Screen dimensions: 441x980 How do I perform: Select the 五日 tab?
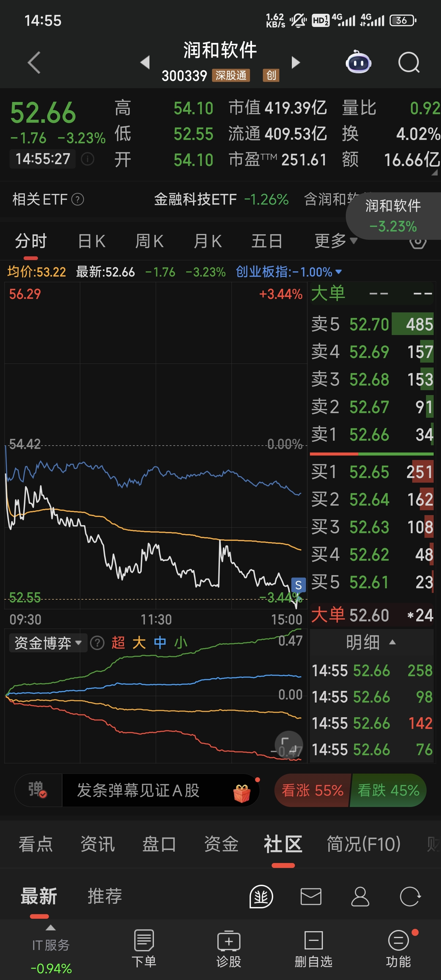267,241
